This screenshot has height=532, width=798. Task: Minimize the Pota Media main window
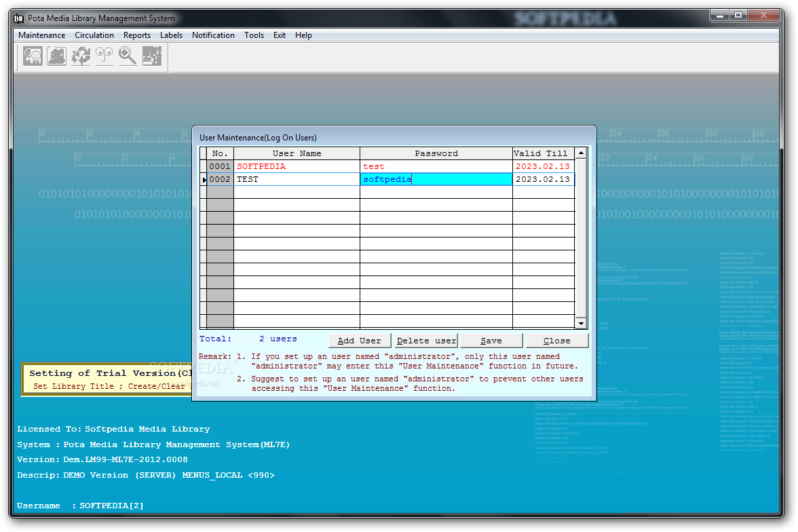click(719, 16)
